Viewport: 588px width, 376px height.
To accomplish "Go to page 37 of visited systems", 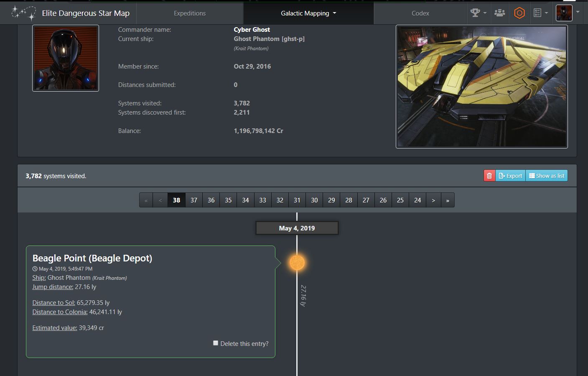I will click(x=194, y=200).
